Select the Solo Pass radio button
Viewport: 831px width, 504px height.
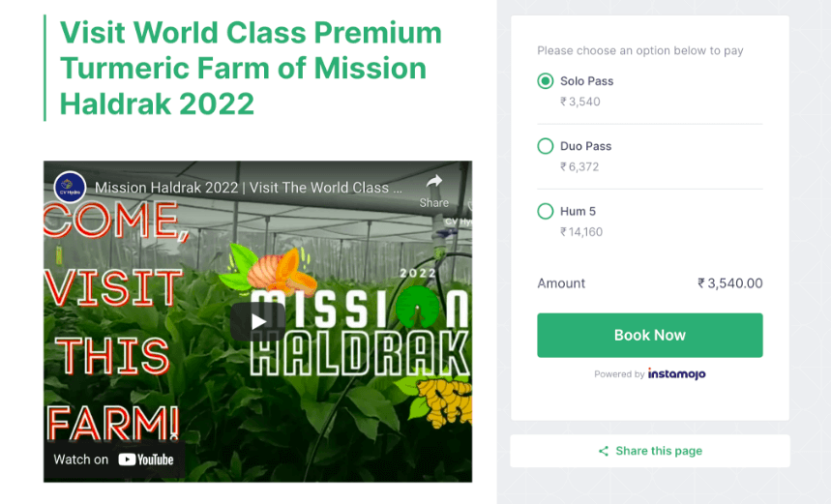[x=546, y=81]
